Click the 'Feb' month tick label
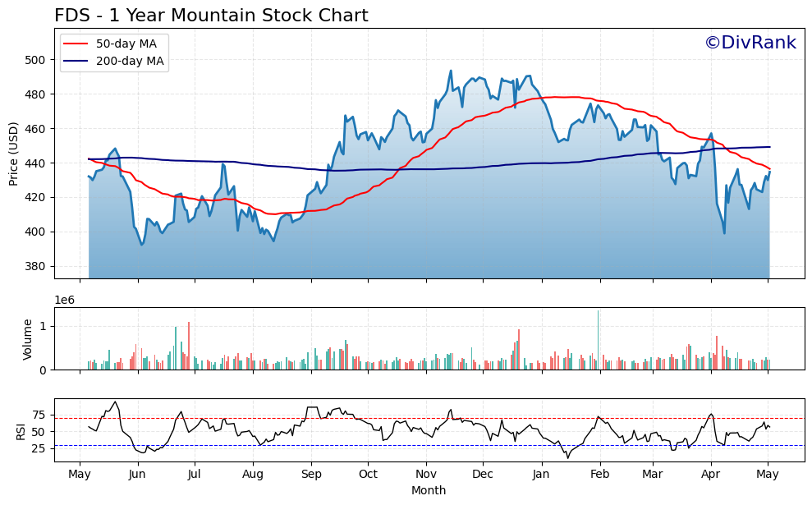This screenshot has height=505, width=812. tap(600, 475)
